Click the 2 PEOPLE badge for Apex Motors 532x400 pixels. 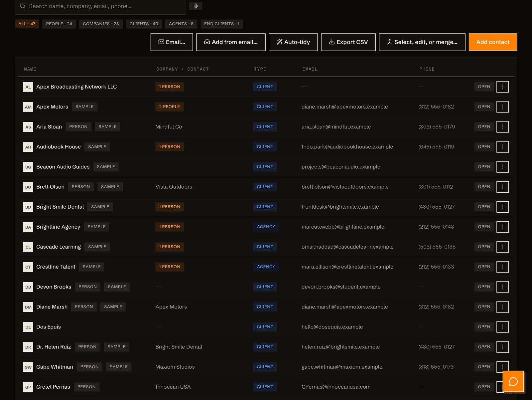[170, 107]
